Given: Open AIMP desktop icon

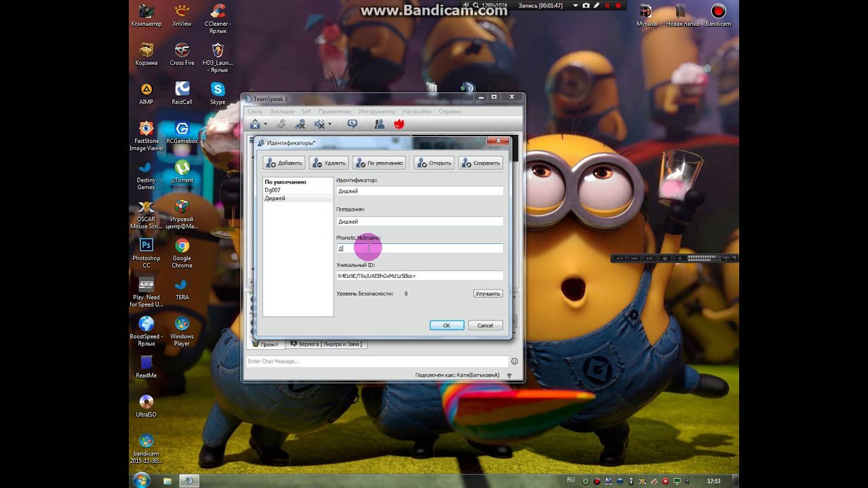Looking at the screenshot, I should pyautogui.click(x=146, y=94).
